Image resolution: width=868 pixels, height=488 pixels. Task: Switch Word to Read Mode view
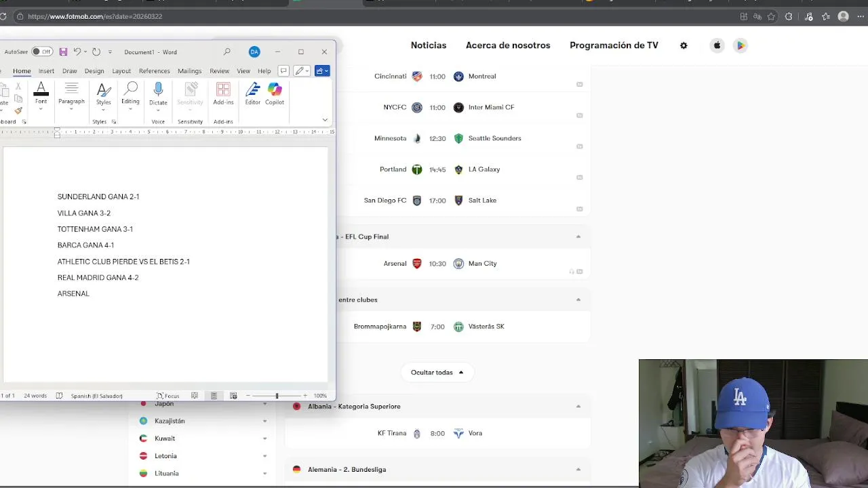195,395
